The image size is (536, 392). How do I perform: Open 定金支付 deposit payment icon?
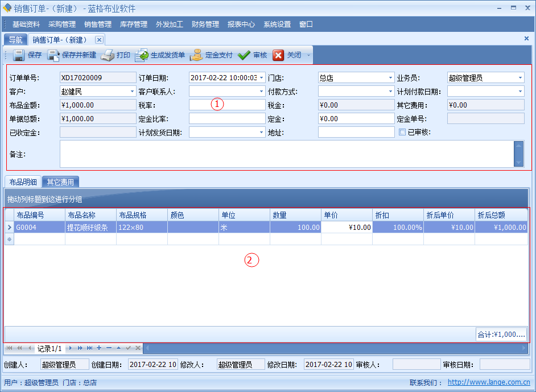[196, 55]
